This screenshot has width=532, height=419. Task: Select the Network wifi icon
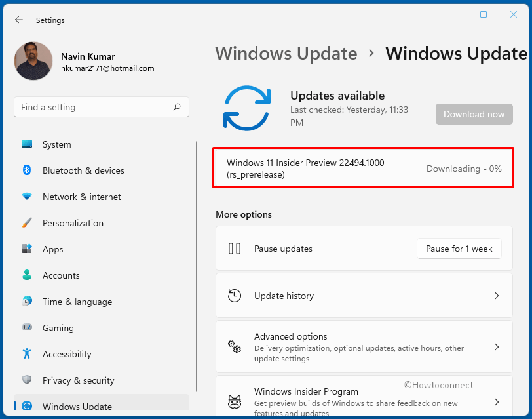click(27, 196)
